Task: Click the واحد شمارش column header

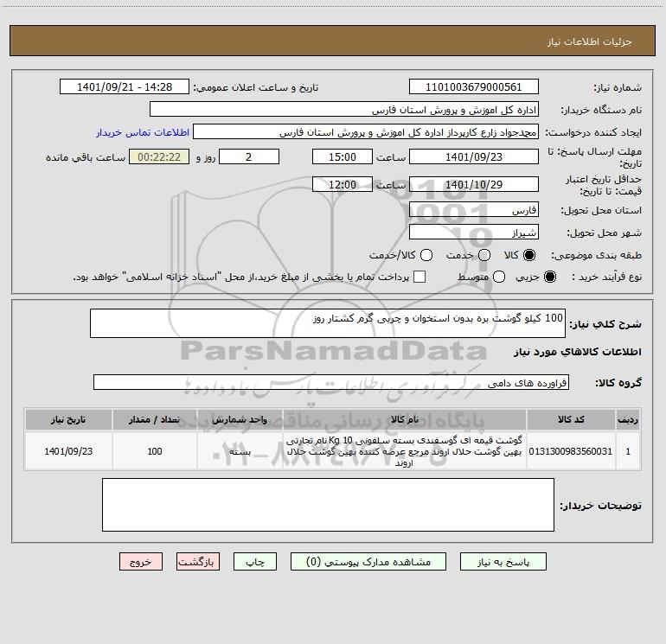Action: click(240, 420)
